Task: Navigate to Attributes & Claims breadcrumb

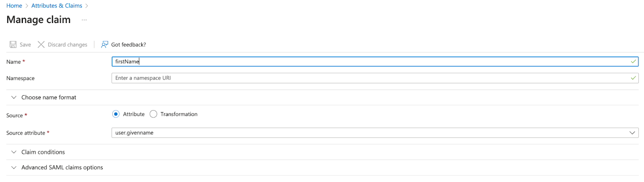Action: click(57, 6)
